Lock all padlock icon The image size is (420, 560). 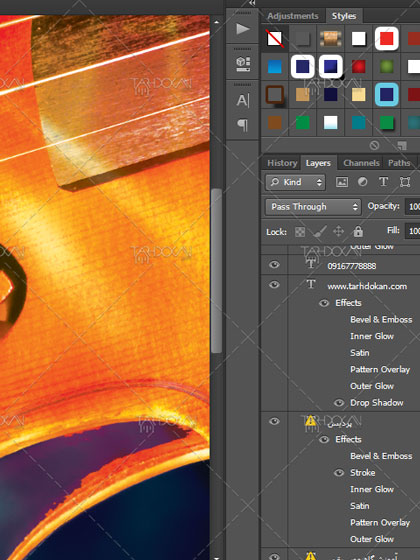click(x=358, y=232)
